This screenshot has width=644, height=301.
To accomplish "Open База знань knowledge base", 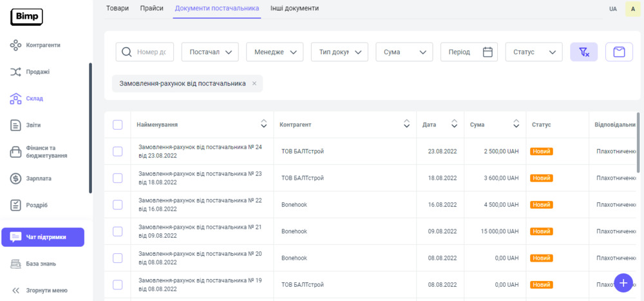I will click(41, 264).
